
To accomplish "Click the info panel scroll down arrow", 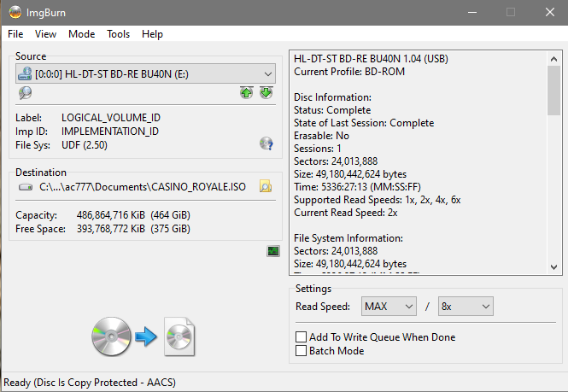I will (x=553, y=267).
